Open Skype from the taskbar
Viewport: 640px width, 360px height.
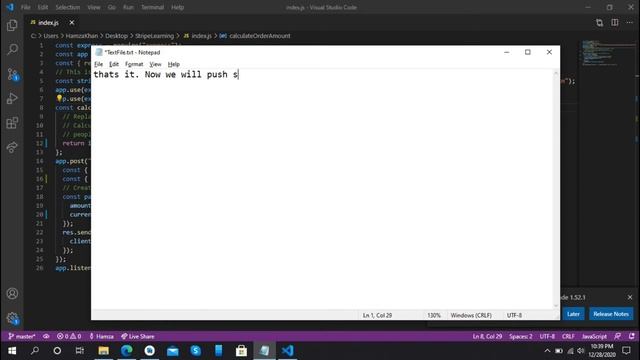[196, 351]
